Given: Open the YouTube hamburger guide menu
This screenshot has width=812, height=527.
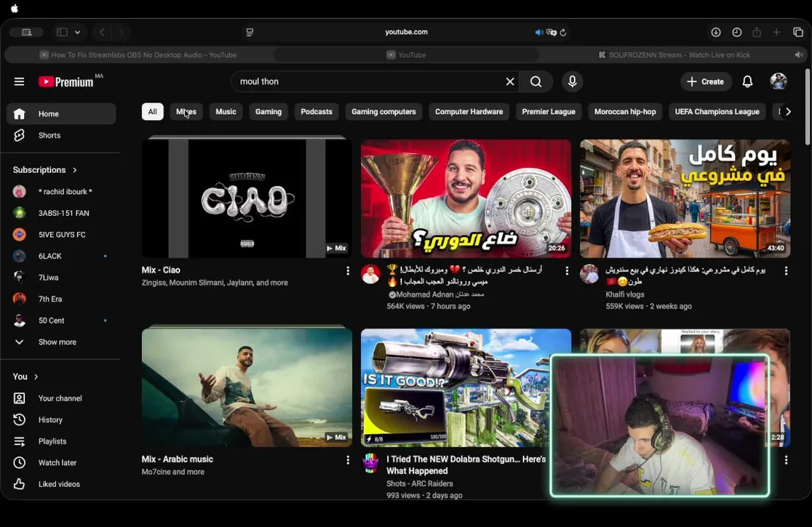Looking at the screenshot, I should click(x=19, y=82).
